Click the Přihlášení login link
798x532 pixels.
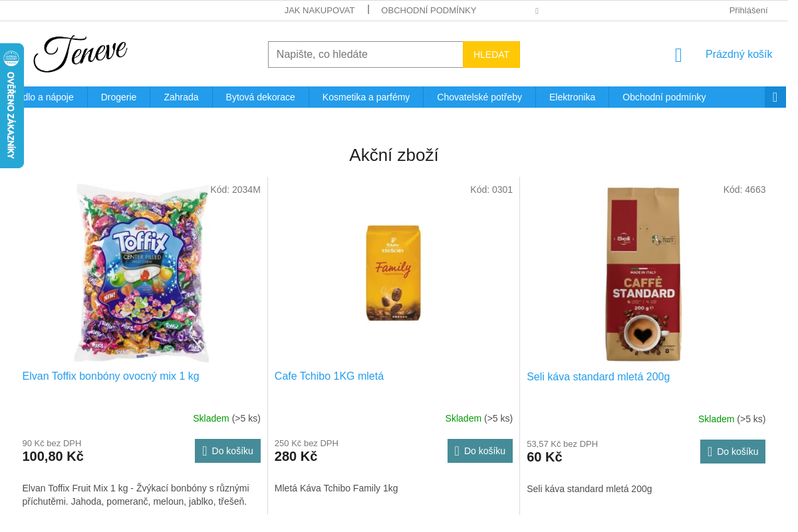[748, 10]
